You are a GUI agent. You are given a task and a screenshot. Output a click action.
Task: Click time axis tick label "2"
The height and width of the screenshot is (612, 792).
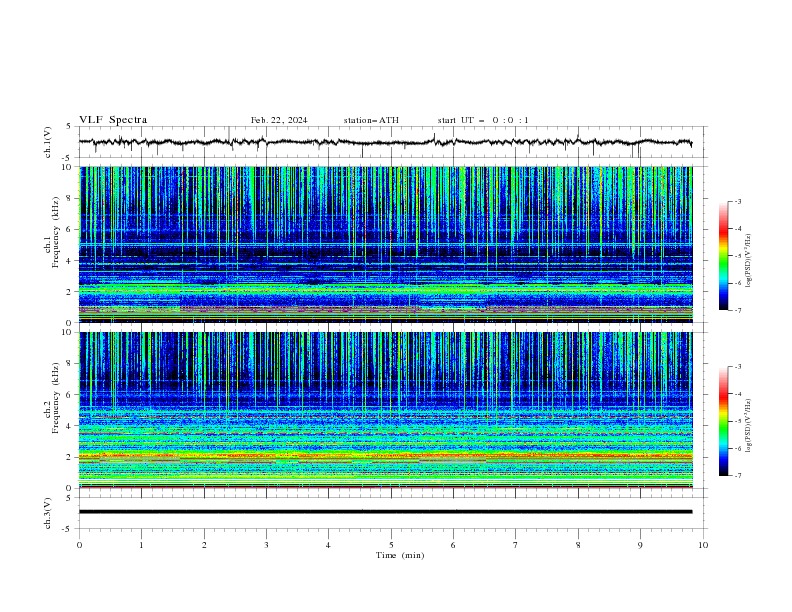click(x=204, y=545)
